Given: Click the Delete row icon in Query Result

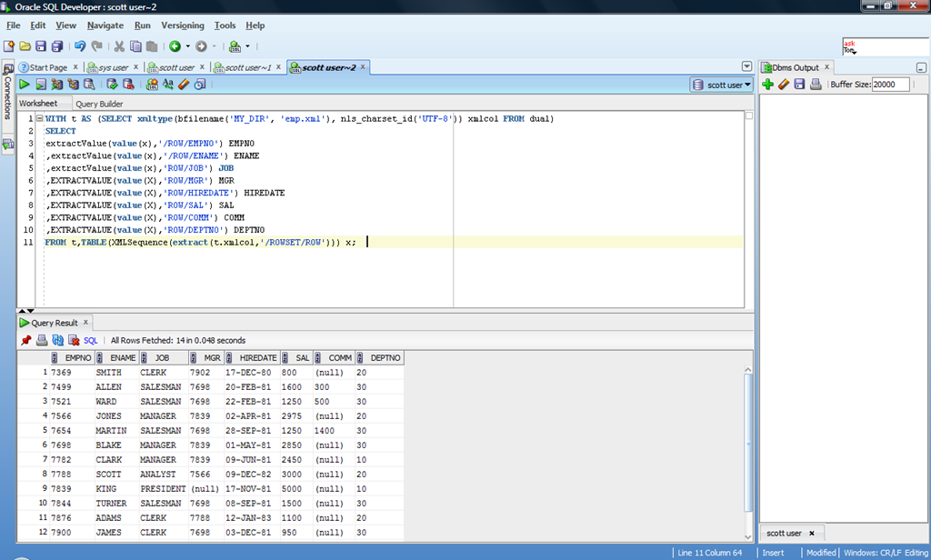Looking at the screenshot, I should point(74,340).
